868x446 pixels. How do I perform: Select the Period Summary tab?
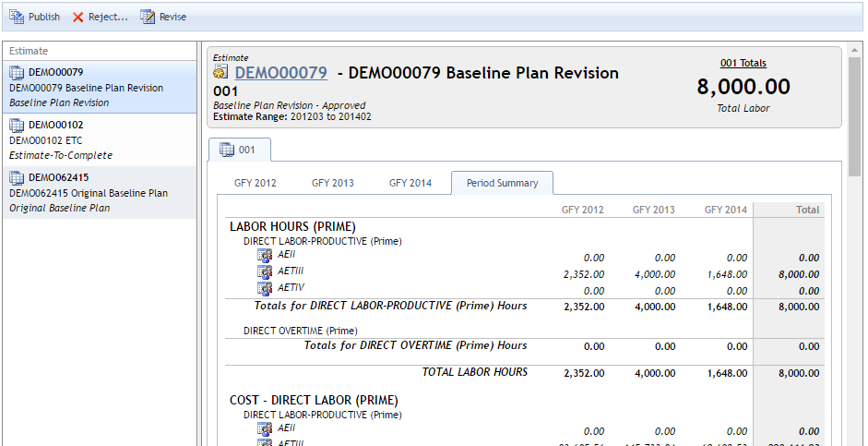point(502,183)
